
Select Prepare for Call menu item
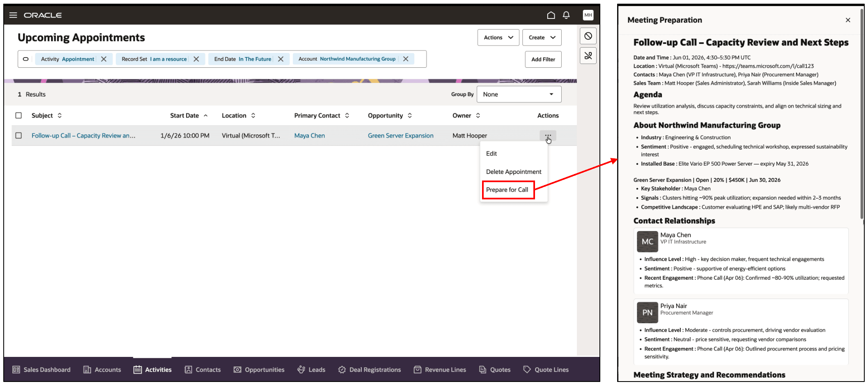click(508, 190)
